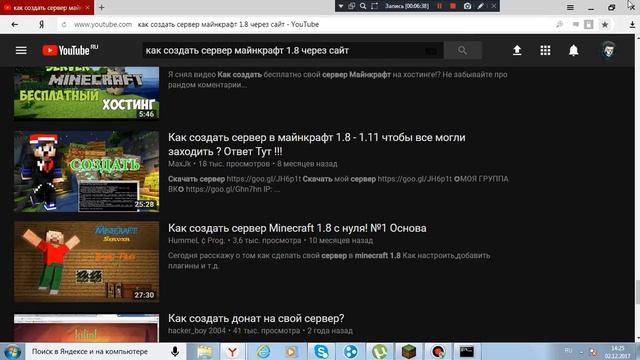Open the YouTube apps grid icon
Image resolution: width=640 pixels, height=360 pixels.
(x=545, y=50)
